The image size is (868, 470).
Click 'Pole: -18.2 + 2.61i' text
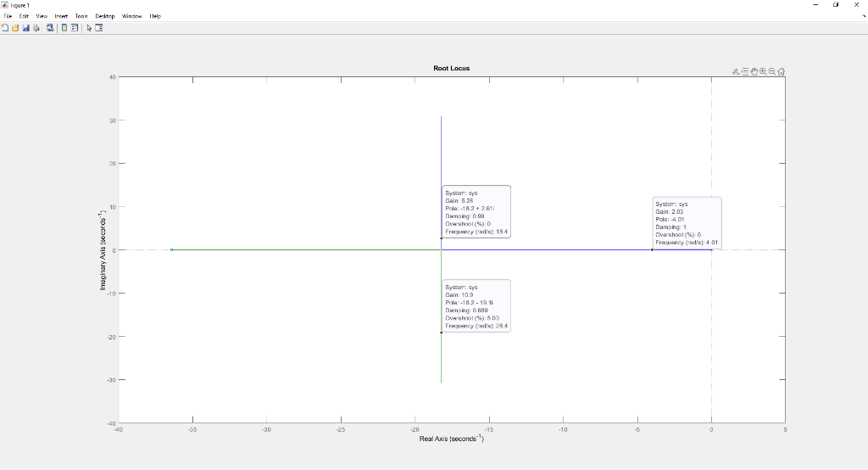point(470,209)
